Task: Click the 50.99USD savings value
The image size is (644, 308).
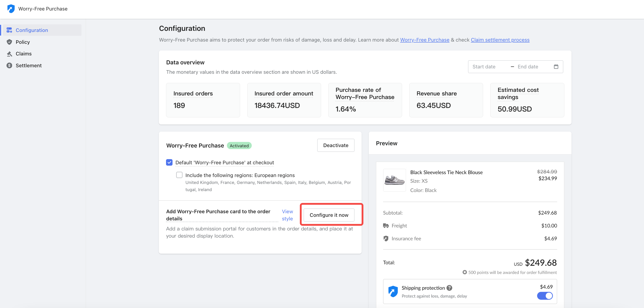Action: [x=514, y=109]
